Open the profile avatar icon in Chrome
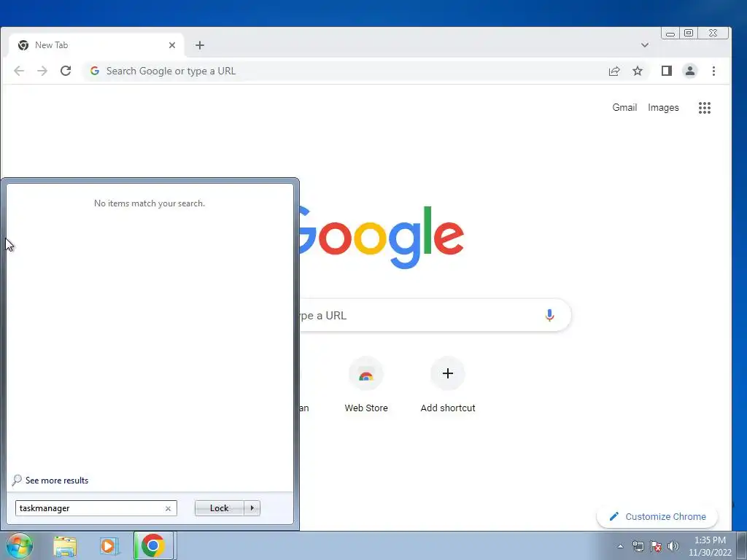Viewport: 747px width, 560px height. (x=690, y=71)
